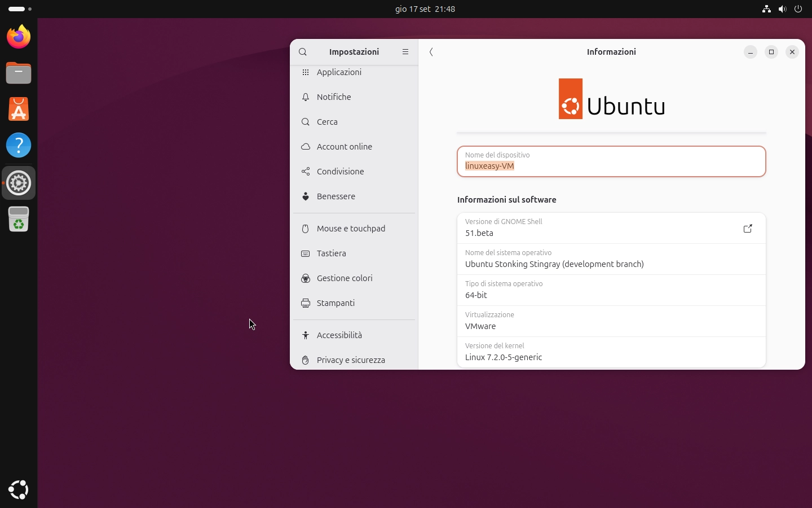The width and height of the screenshot is (812, 508).
Task: Click the Informazioni sul software heading
Action: point(506,200)
